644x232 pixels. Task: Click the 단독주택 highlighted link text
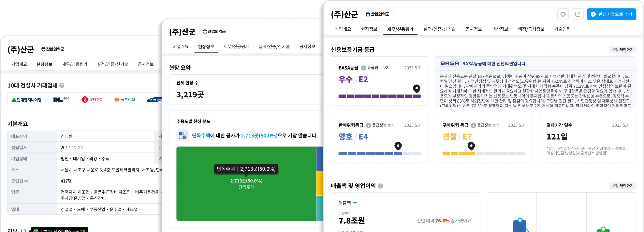pyautogui.click(x=201, y=136)
